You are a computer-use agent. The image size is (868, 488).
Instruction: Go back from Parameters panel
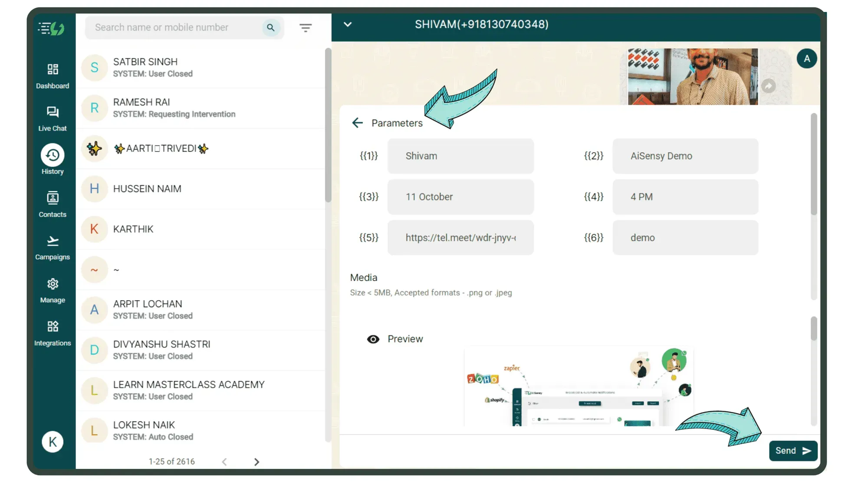[357, 123]
